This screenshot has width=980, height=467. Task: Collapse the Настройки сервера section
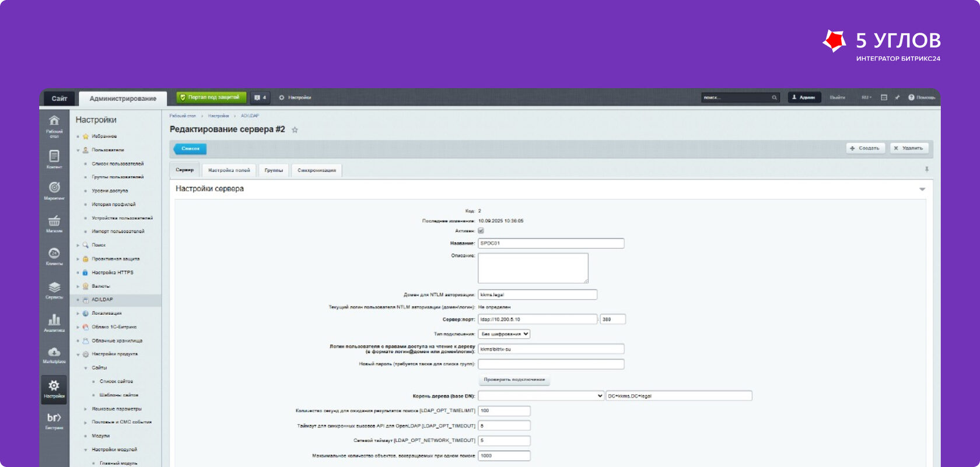click(922, 189)
